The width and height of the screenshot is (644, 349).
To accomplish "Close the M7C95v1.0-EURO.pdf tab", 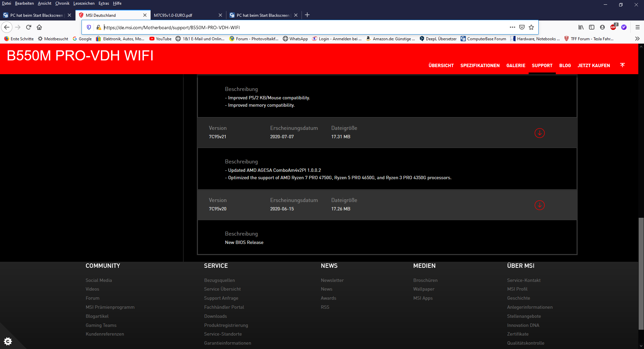I will coord(220,15).
